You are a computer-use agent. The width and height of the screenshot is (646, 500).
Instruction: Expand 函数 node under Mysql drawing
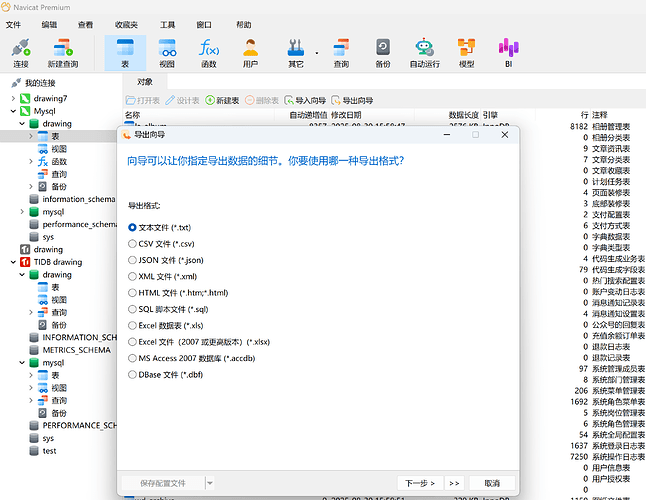click(31, 161)
